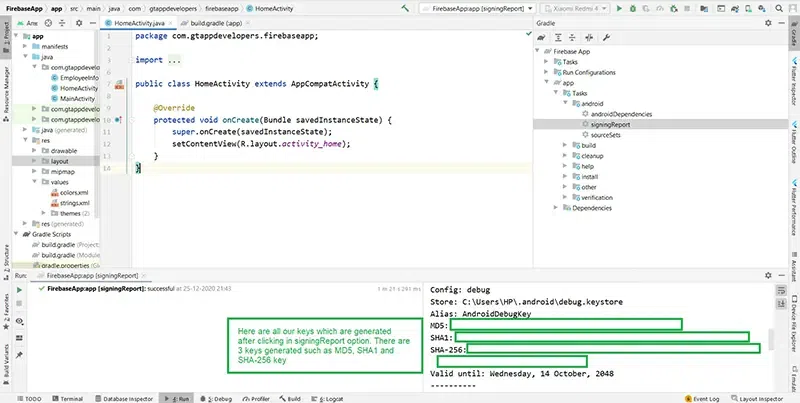Open the Android view dropdown in Project panel
800x403 pixels.
coord(28,23)
